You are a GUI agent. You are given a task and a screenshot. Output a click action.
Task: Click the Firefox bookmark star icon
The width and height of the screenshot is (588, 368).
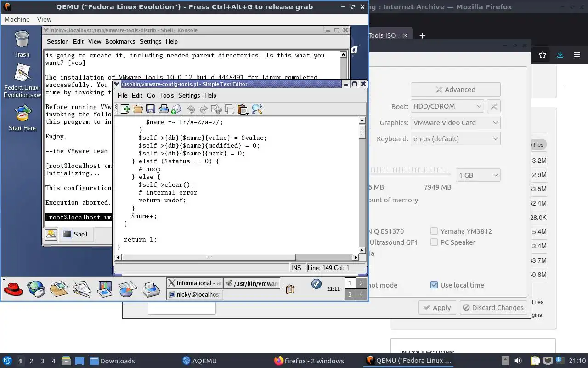[x=543, y=55]
